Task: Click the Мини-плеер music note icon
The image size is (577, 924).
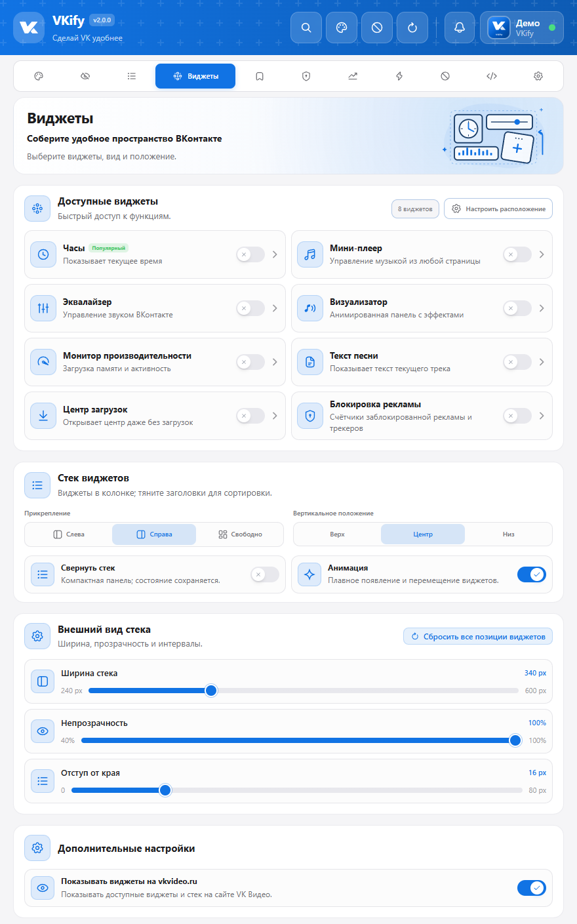Action: (x=310, y=254)
